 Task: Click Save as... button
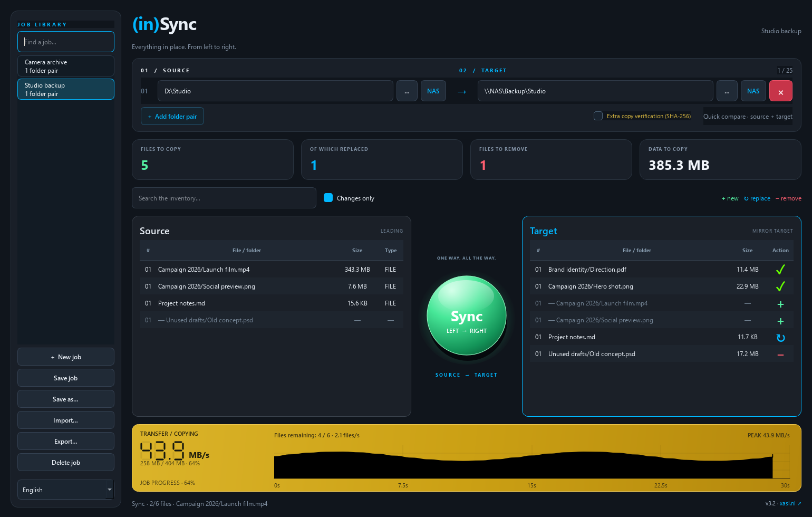pos(66,399)
